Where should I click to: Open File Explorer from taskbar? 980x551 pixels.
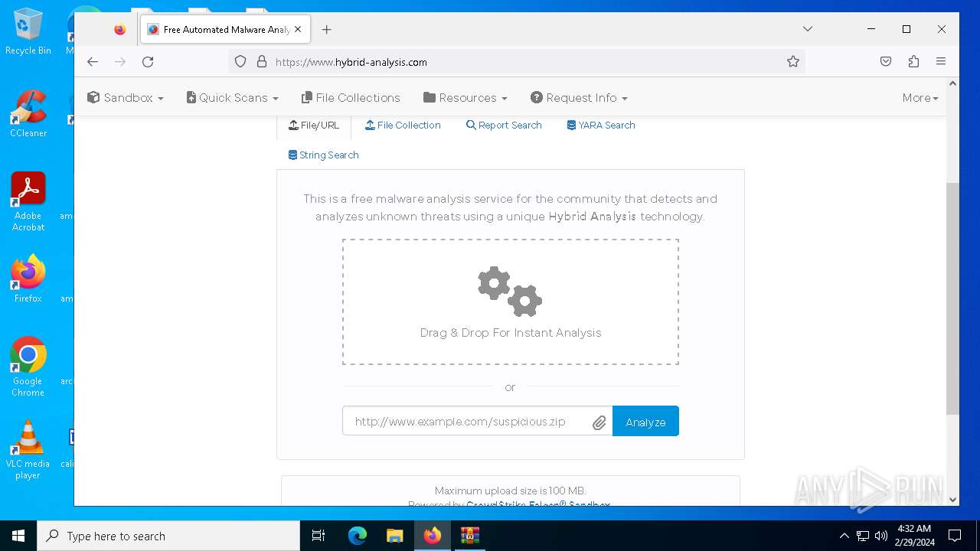click(394, 536)
